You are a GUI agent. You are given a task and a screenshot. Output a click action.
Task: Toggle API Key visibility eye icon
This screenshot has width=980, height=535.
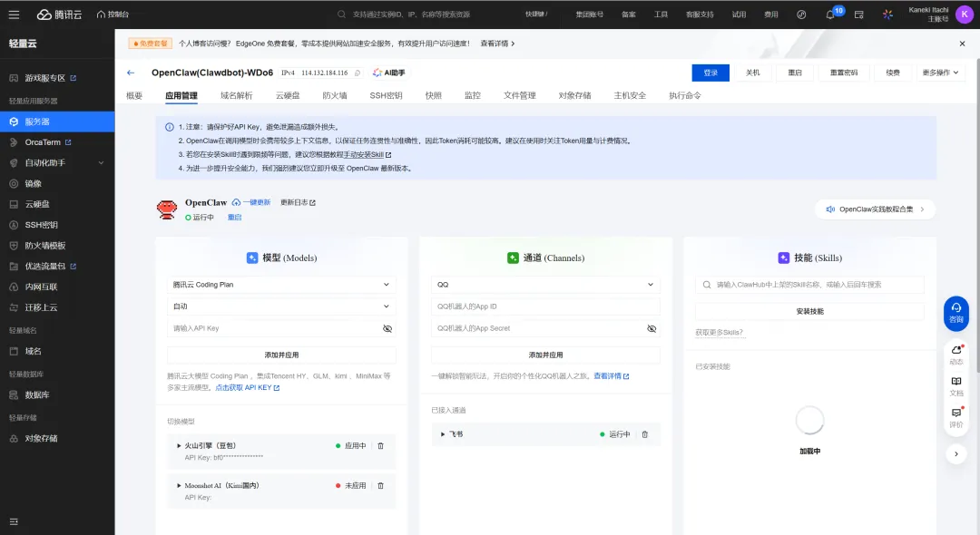(387, 328)
